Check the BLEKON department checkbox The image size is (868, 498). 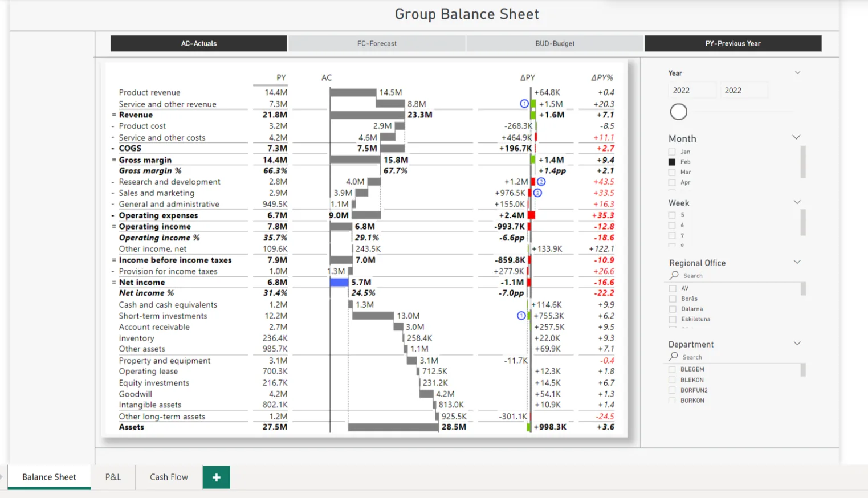pos(672,380)
